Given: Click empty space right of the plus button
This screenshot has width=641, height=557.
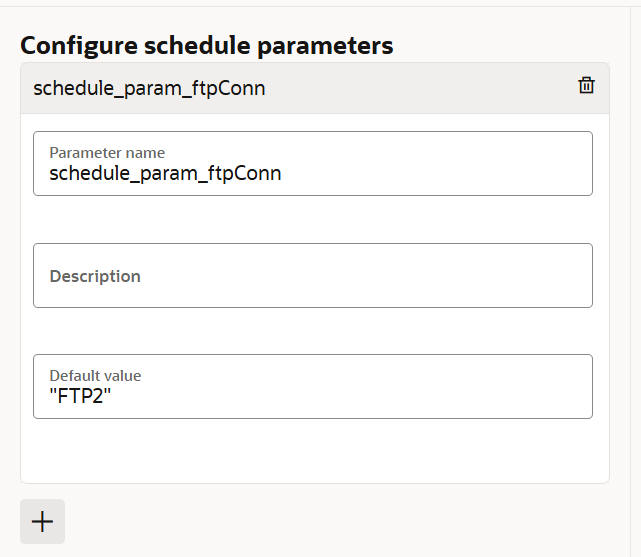Looking at the screenshot, I should pos(300,521).
